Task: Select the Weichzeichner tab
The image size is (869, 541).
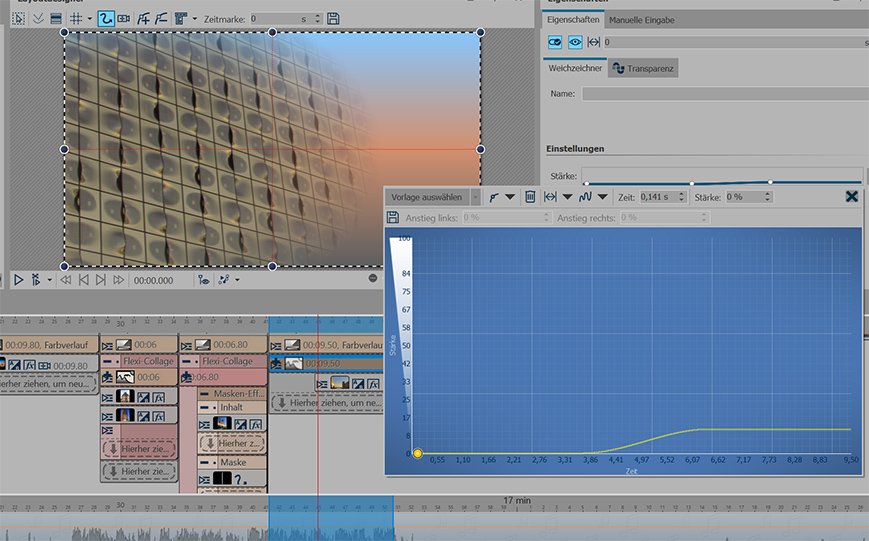Action: click(x=574, y=68)
